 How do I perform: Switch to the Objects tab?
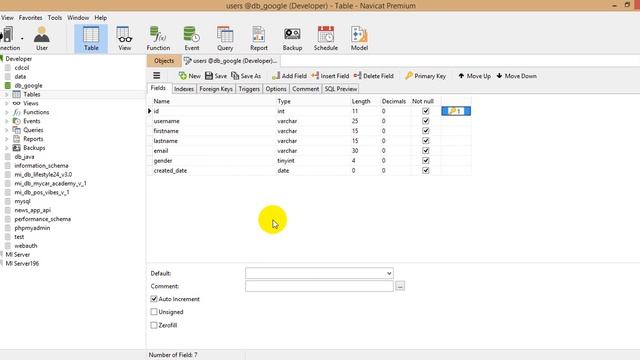(x=164, y=60)
